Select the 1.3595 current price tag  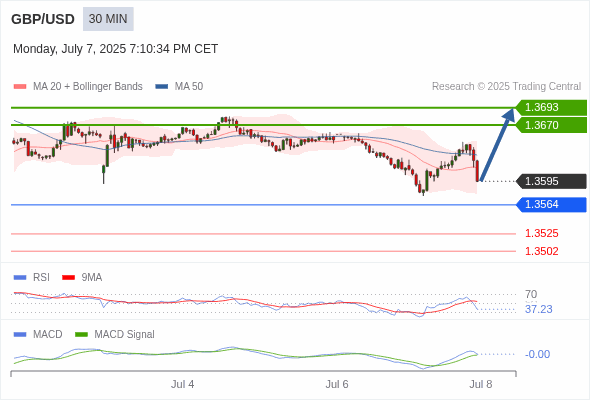[551, 181]
